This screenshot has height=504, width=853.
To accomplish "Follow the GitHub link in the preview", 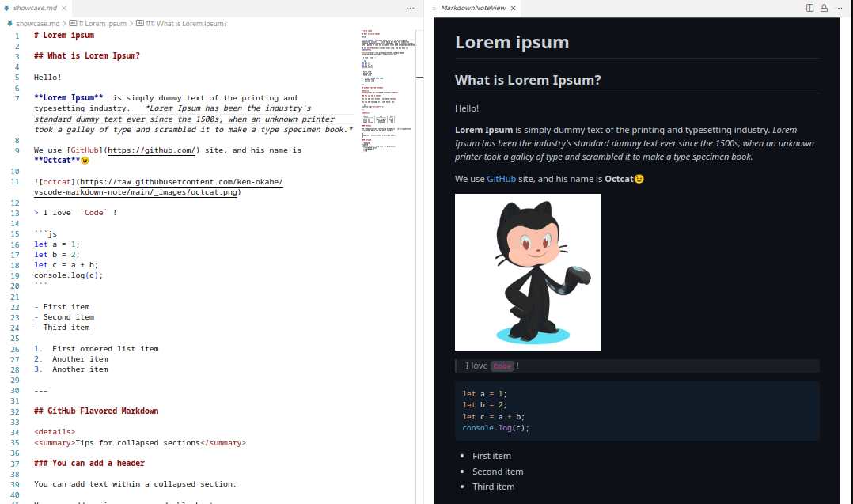I will [x=501, y=179].
